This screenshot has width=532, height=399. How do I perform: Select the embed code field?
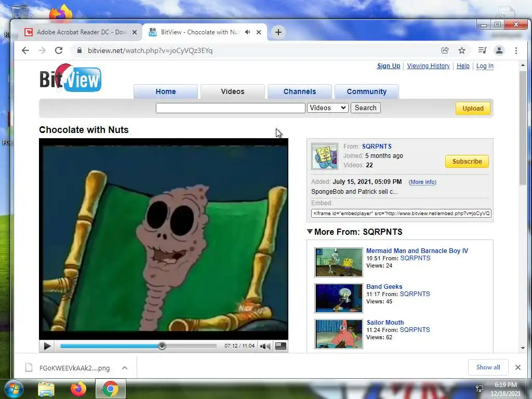pyautogui.click(x=401, y=214)
